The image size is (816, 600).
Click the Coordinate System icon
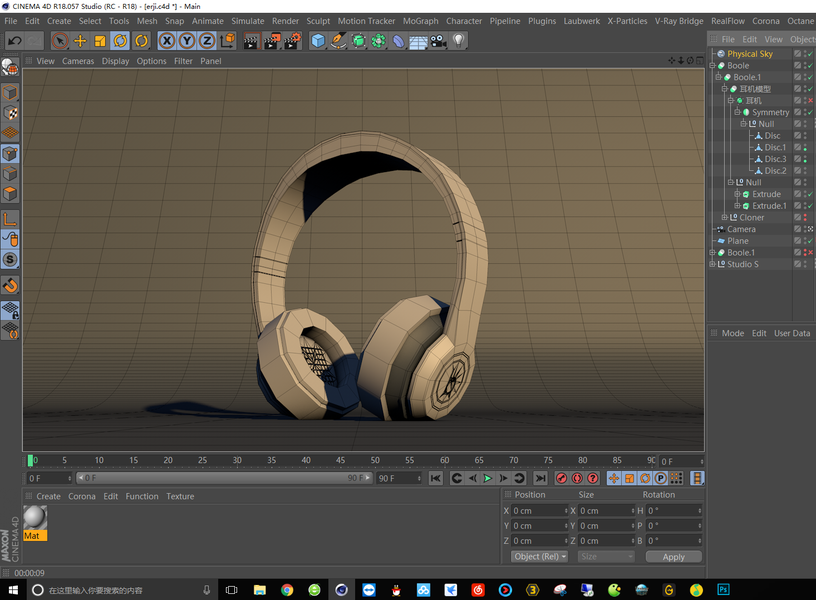click(x=227, y=41)
